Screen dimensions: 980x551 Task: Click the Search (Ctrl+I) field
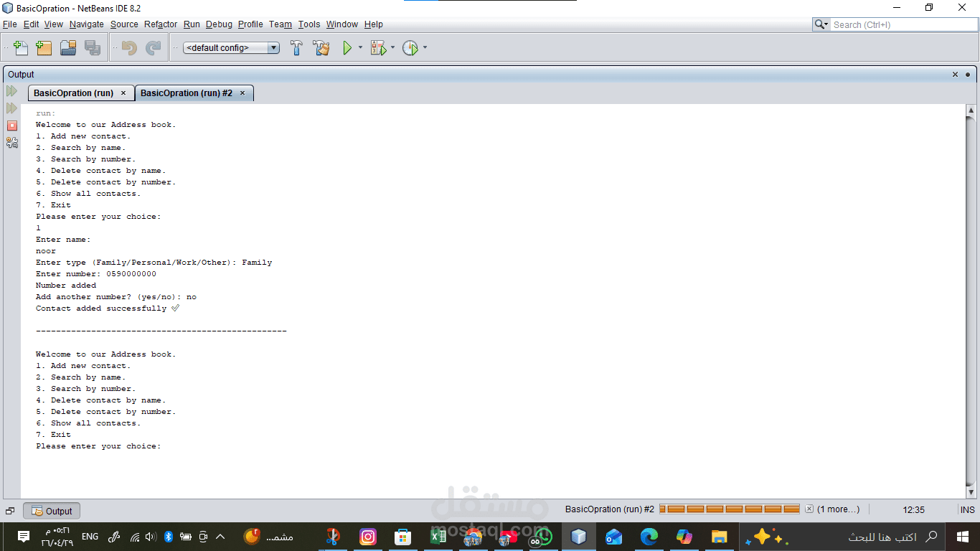[x=903, y=24]
